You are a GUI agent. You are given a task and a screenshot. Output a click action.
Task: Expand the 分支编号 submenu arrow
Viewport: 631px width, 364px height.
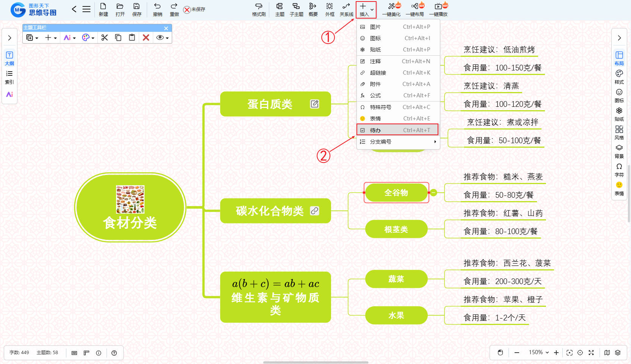pos(435,142)
